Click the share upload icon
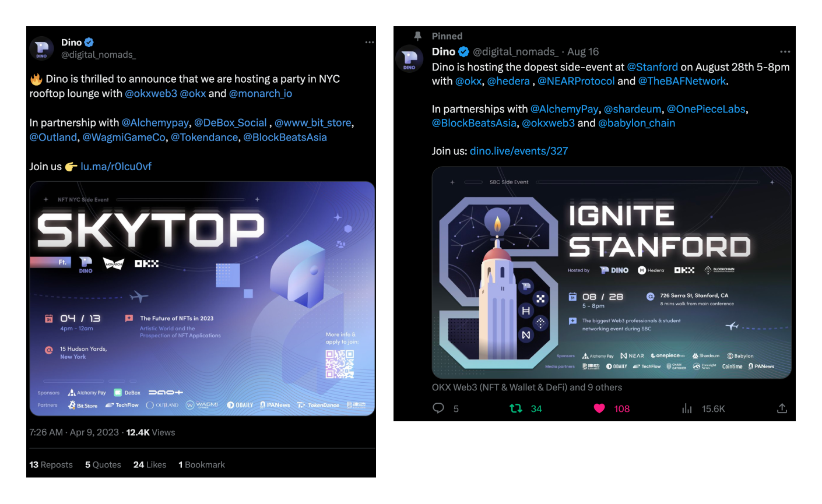The height and width of the screenshot is (504, 822). point(782,408)
